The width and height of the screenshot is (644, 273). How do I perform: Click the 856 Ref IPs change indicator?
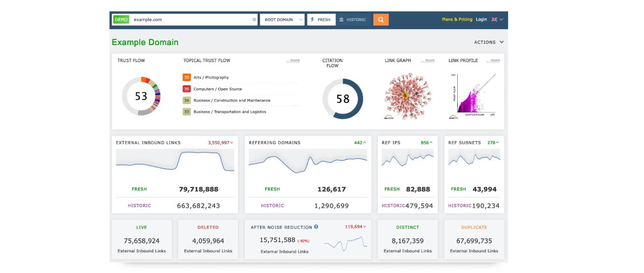pyautogui.click(x=427, y=143)
